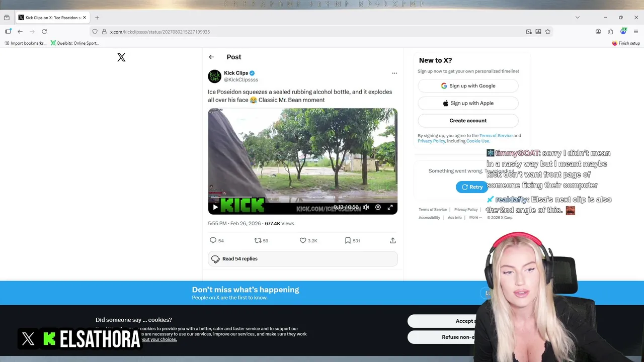Click the share post icon
This screenshot has height=362, width=644.
point(393,240)
